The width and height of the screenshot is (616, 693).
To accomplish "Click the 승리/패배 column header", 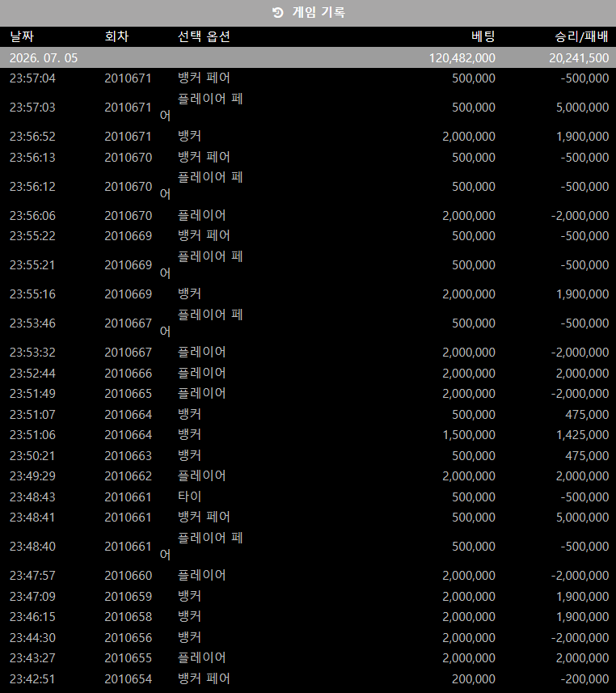I will (581, 36).
